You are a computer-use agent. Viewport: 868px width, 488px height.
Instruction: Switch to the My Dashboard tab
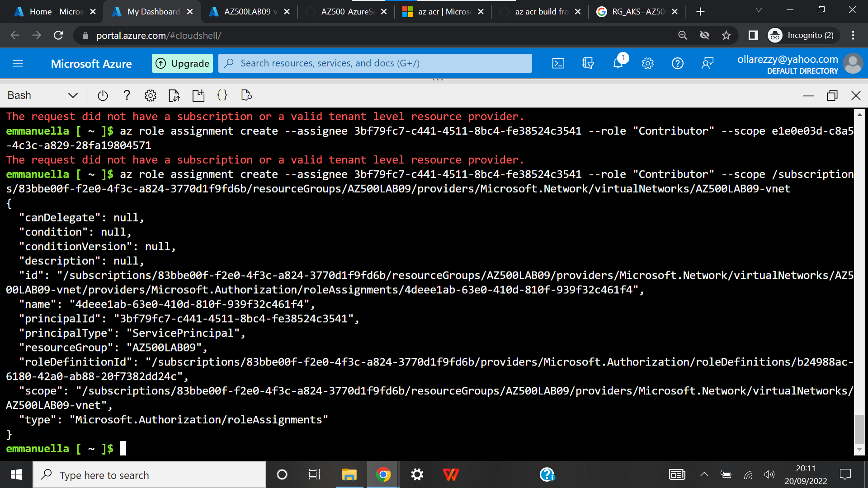tap(151, 11)
